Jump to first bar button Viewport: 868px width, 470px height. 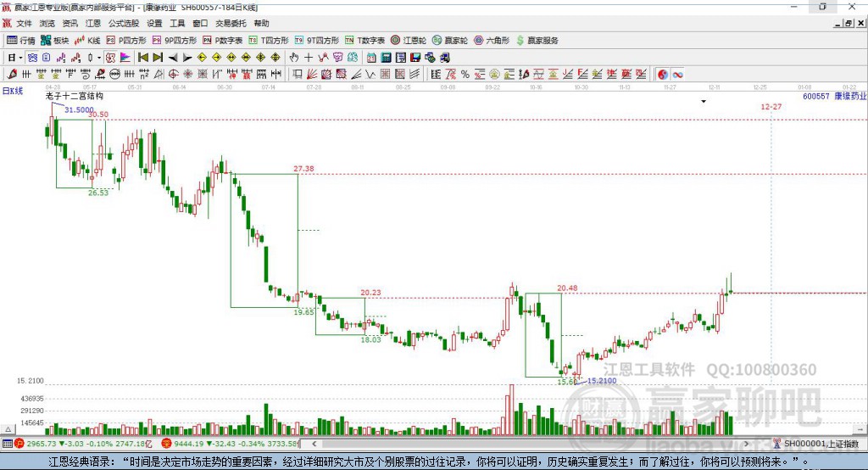[142, 57]
